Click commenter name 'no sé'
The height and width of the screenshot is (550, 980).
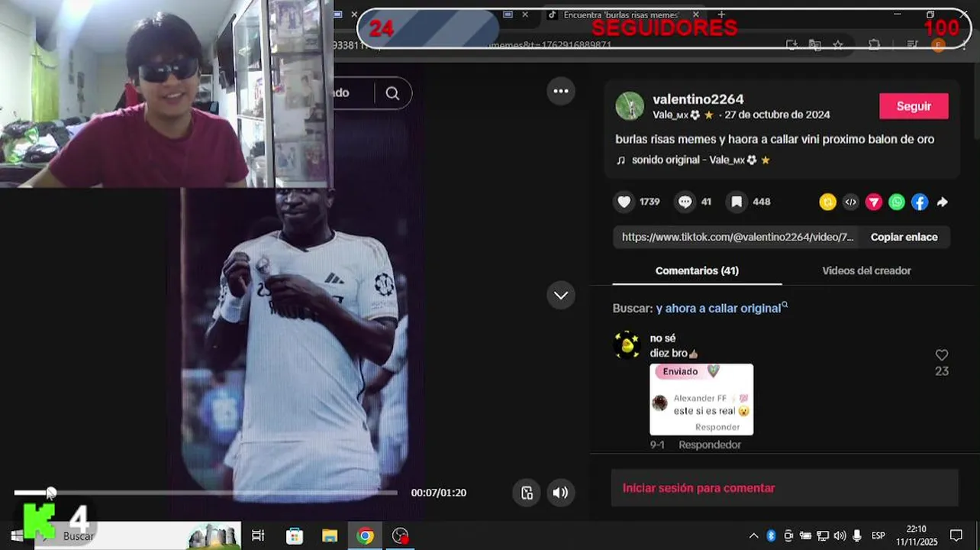coord(662,338)
